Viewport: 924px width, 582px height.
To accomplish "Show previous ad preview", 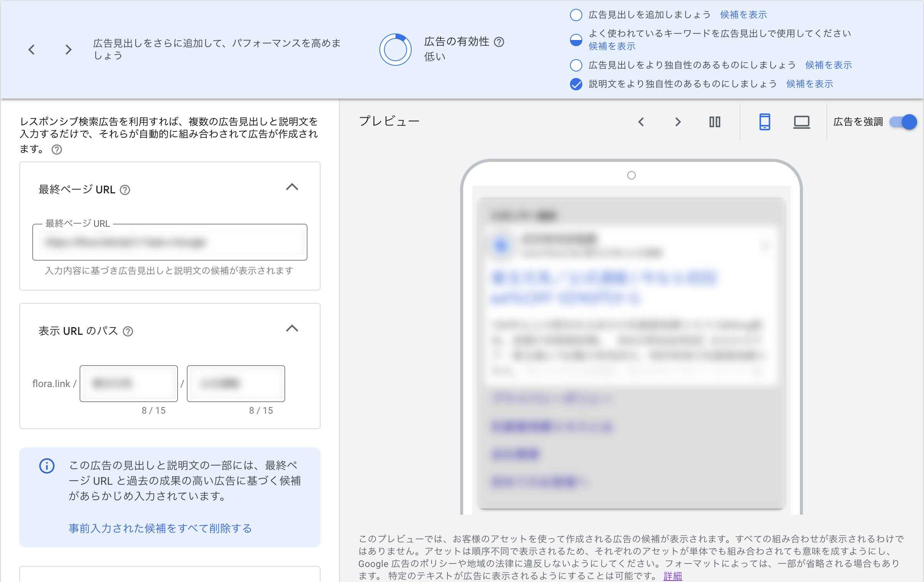I will point(641,122).
